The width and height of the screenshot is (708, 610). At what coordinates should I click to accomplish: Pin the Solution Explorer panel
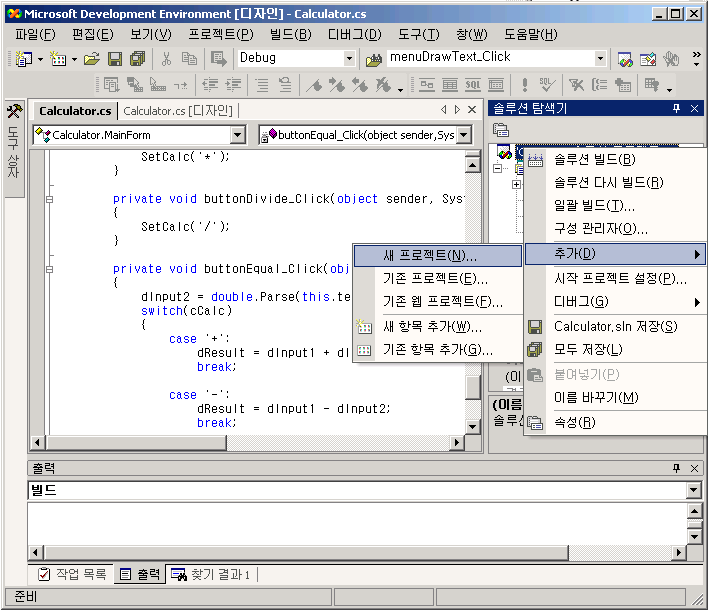coord(676,108)
